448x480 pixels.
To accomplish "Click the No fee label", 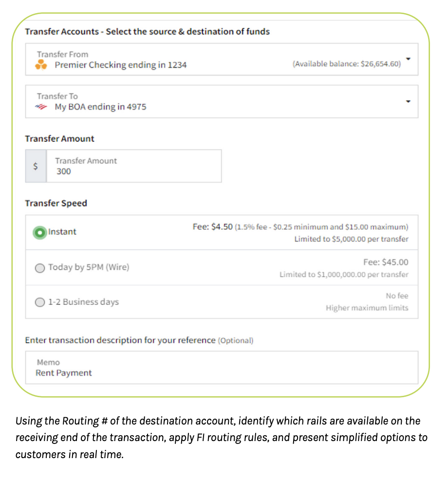I will coord(397,295).
